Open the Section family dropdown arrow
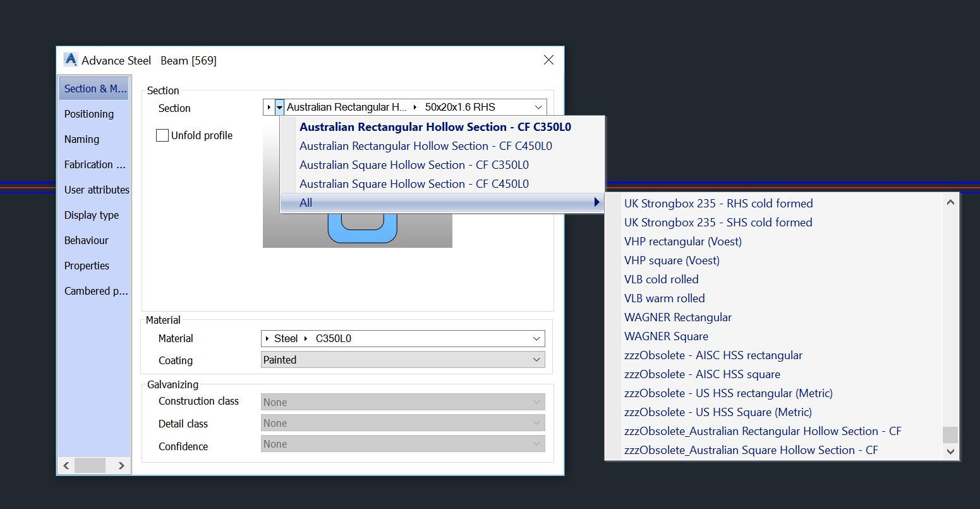Image resolution: width=980 pixels, height=509 pixels. coord(278,107)
